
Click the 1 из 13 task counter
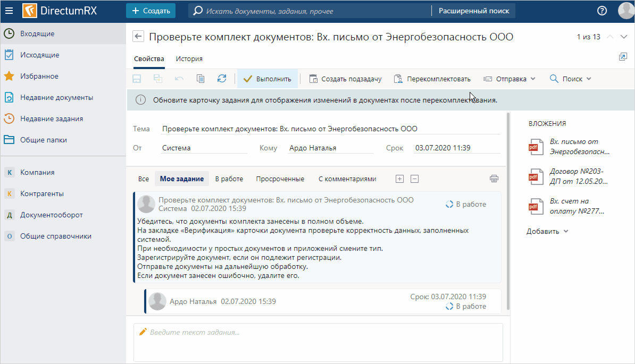coord(588,37)
